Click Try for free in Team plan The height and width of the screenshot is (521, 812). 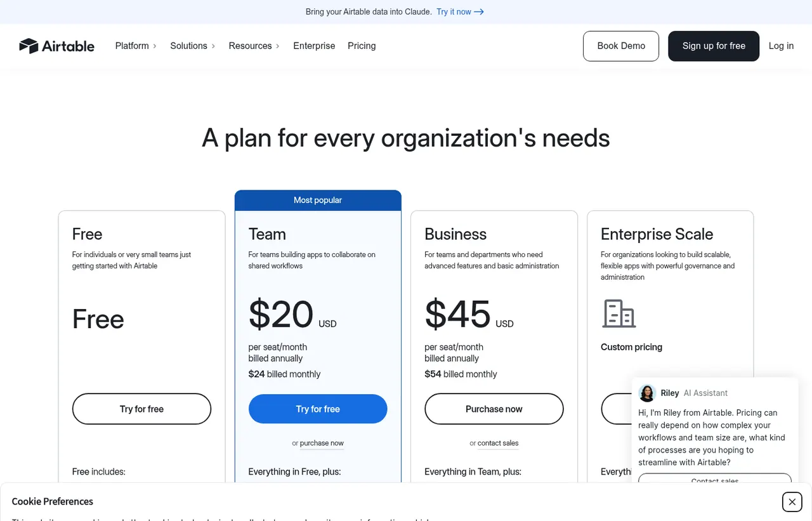tap(318, 409)
